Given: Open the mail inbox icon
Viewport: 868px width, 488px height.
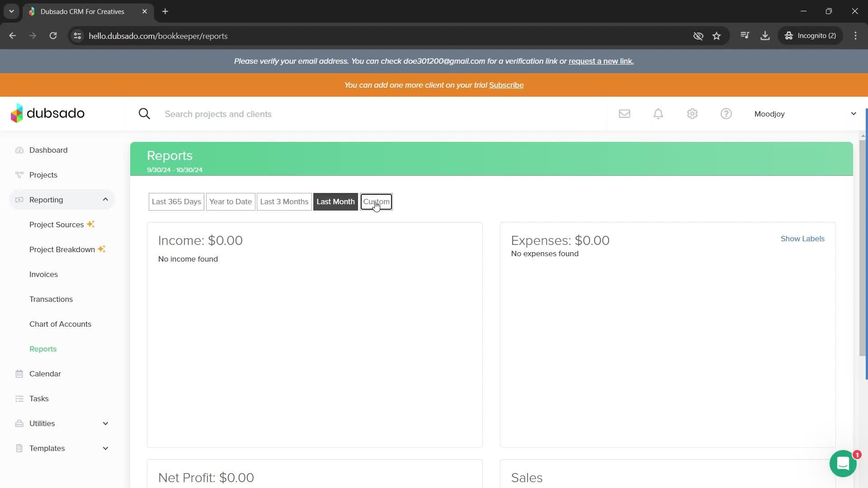Looking at the screenshot, I should click(624, 114).
